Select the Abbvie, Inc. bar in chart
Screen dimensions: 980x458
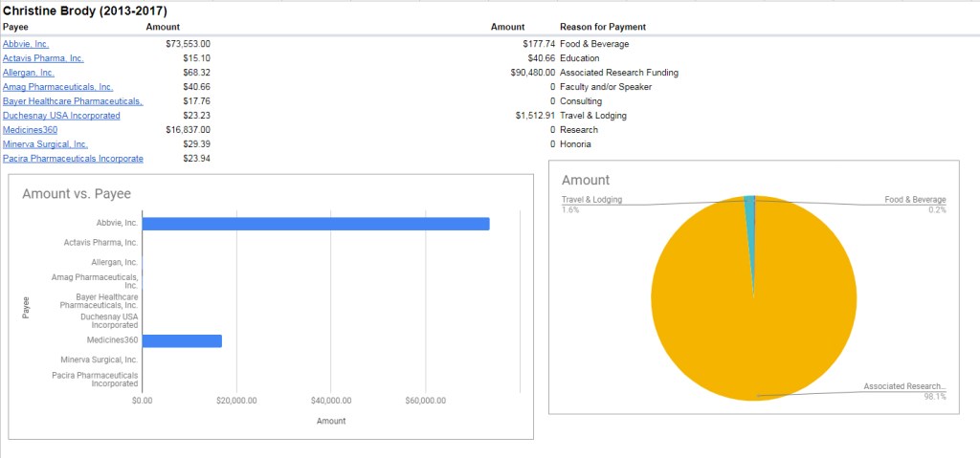point(316,224)
